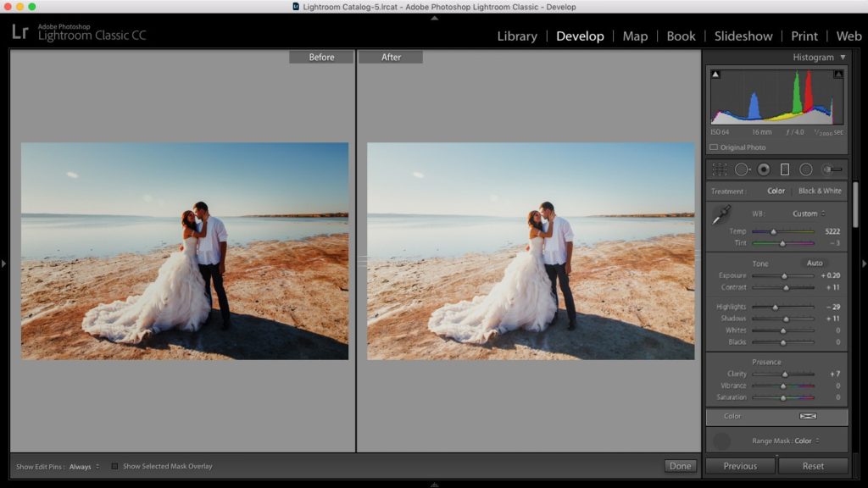Click the Reset button

(813, 467)
